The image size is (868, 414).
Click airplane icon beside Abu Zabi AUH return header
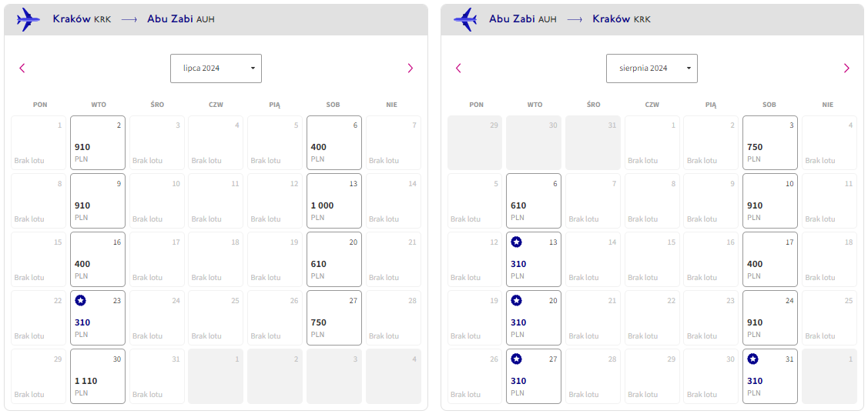pos(465,19)
